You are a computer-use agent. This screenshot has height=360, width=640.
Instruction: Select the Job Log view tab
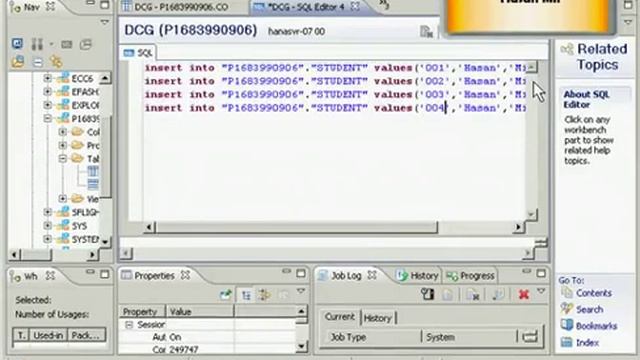[x=346, y=276]
